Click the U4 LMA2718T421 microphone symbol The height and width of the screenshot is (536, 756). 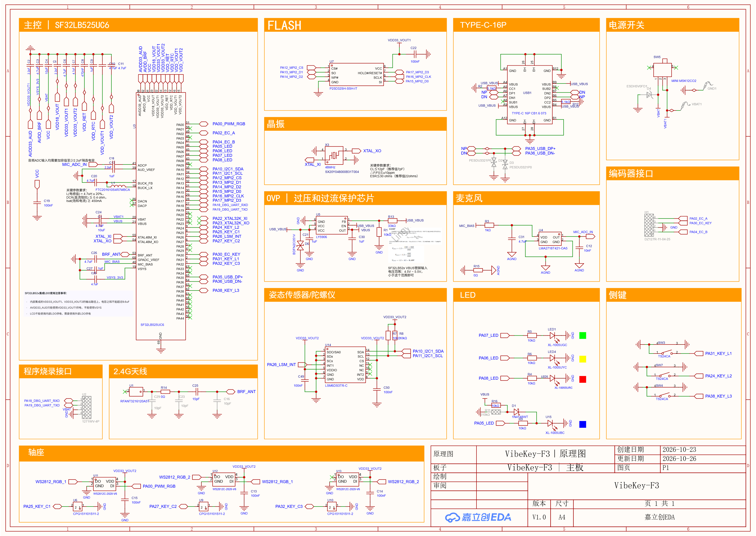click(550, 239)
